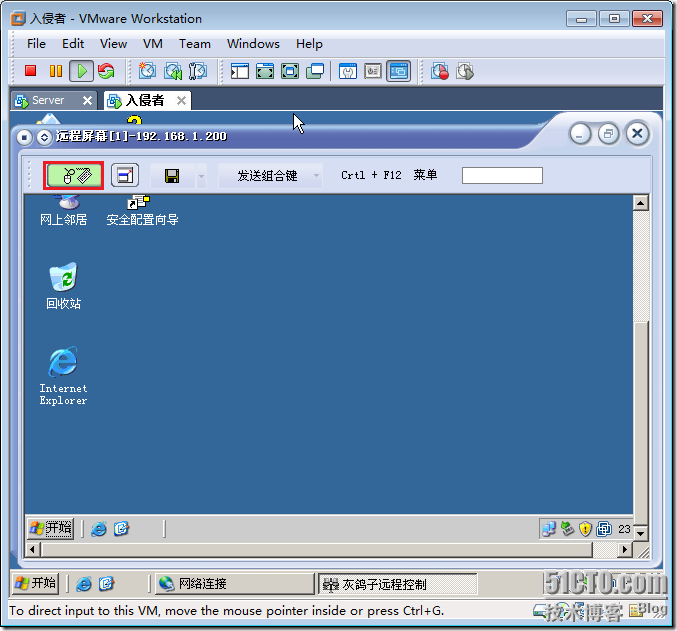Click the Console view toolbar icon
677x631 pixels.
399,71
